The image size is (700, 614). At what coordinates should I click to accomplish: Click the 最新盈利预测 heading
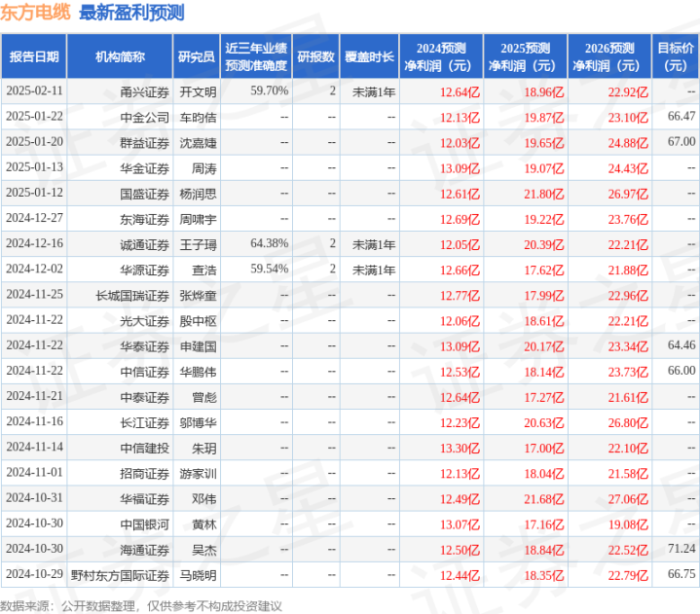(131, 12)
